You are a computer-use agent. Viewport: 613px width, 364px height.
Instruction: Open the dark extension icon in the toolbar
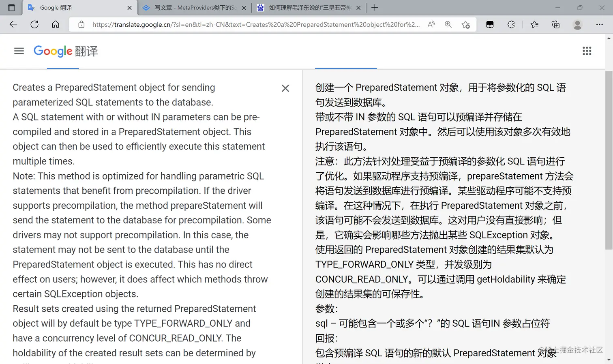[x=490, y=25]
